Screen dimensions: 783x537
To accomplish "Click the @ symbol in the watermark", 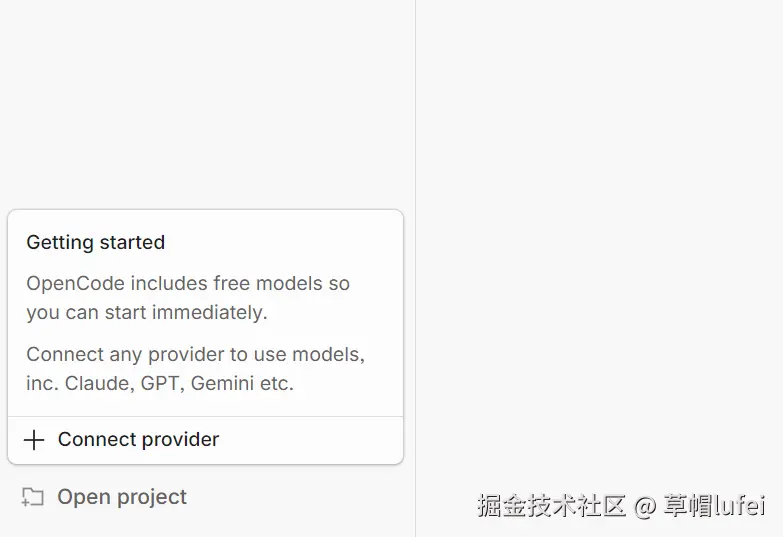I will pyautogui.click(x=645, y=506).
